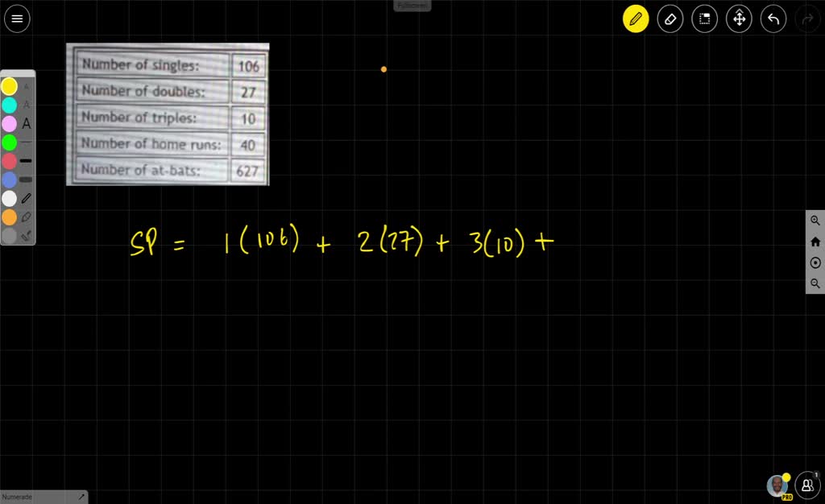Select the green color swatch
Screen dimensions: 825x504
tap(9, 143)
